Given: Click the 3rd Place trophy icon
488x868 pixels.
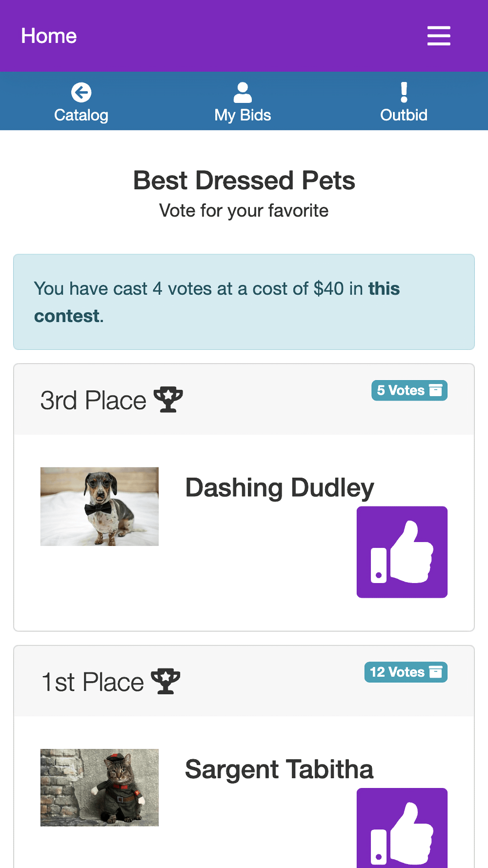Looking at the screenshot, I should 168,400.
